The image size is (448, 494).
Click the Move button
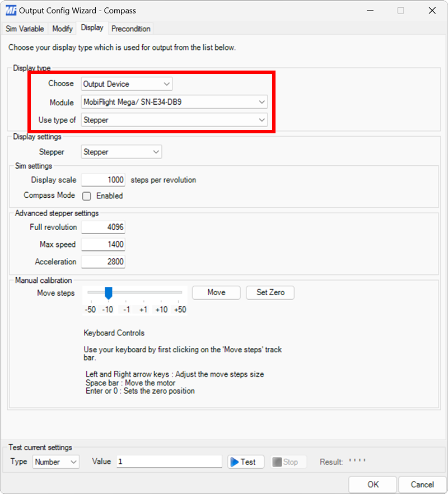pos(216,292)
